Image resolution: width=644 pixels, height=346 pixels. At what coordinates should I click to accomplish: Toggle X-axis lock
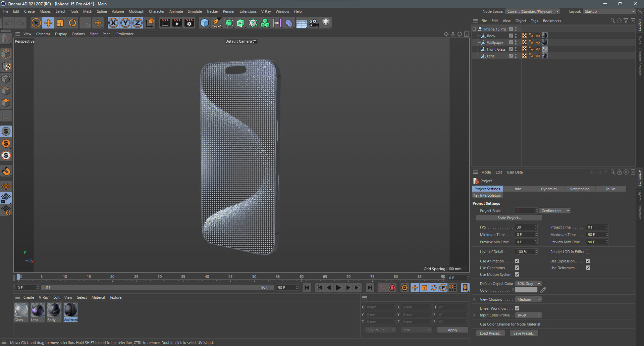coord(113,23)
